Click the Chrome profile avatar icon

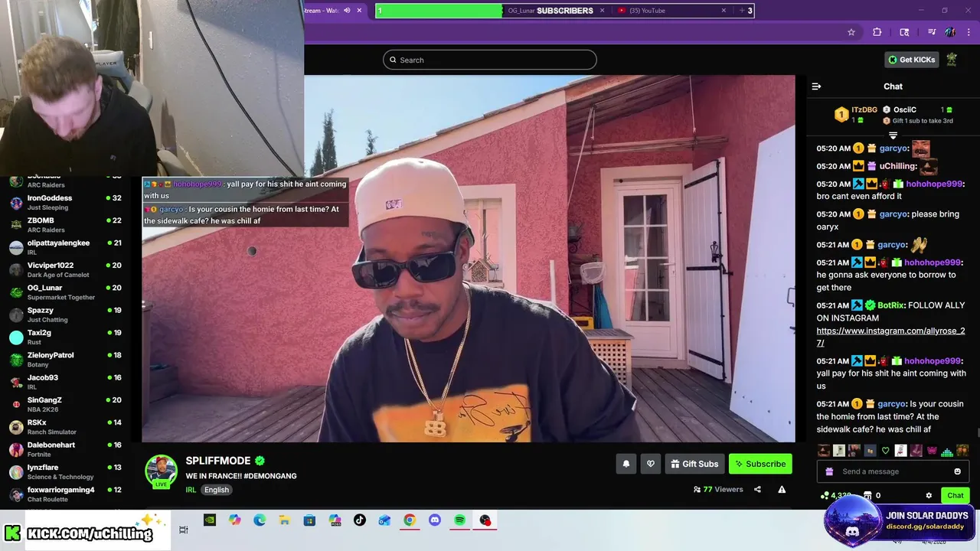[950, 32]
